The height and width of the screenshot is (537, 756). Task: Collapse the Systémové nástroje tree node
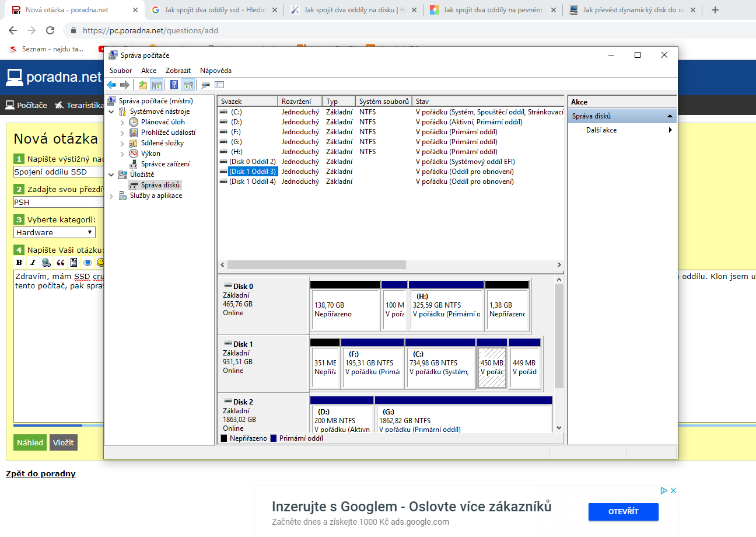tap(111, 111)
